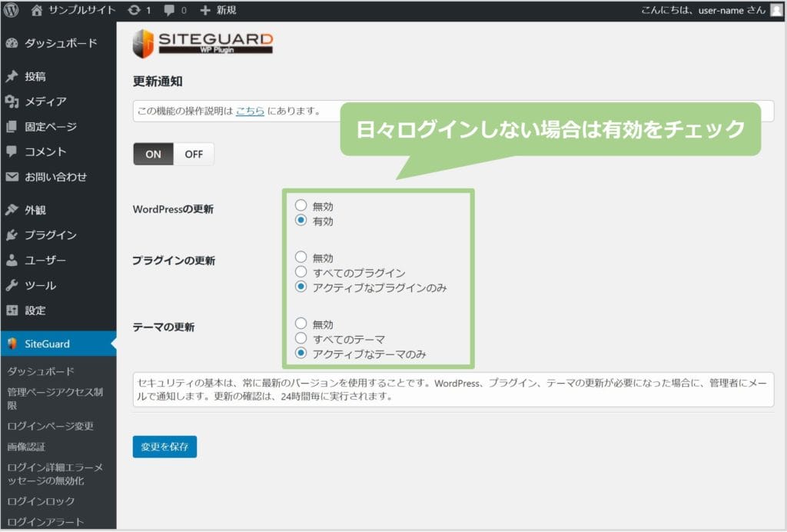Screen dimensions: 787x532
Task: Open ログインページ変更 submenu item
Action: click(50, 426)
